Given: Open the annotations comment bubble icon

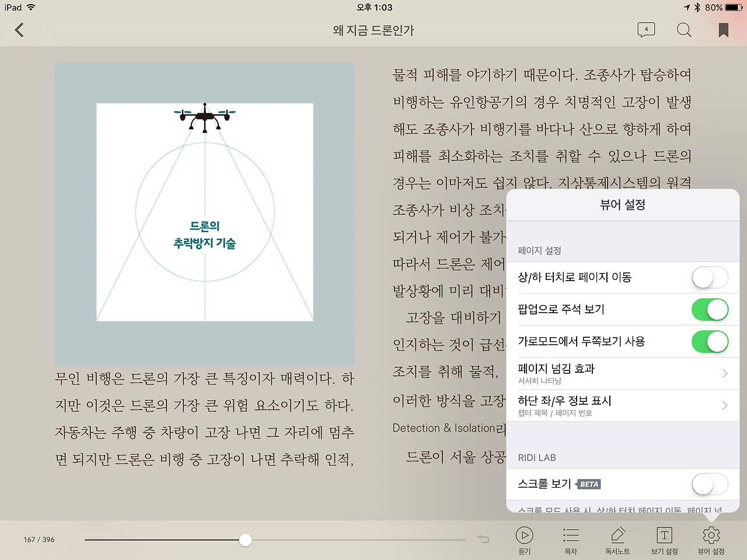Looking at the screenshot, I should (x=646, y=30).
